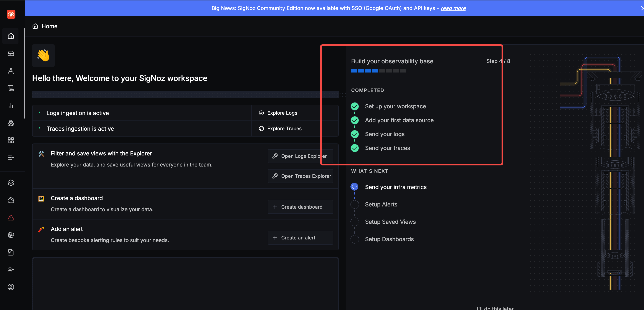
Task: Open Logs via the scroll sidebar icon
Action: (x=11, y=88)
